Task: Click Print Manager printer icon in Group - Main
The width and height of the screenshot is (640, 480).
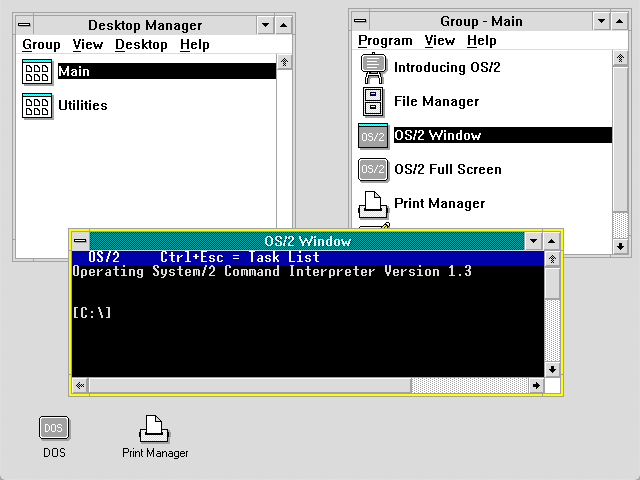Action: [373, 204]
